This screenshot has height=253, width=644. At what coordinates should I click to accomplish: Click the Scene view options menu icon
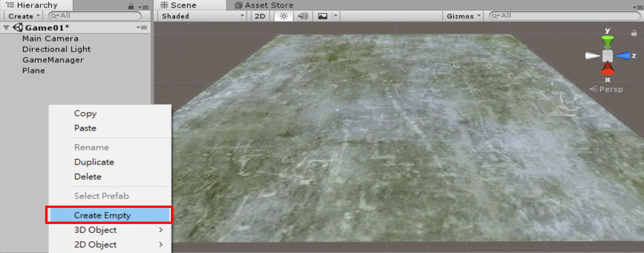[x=638, y=7]
